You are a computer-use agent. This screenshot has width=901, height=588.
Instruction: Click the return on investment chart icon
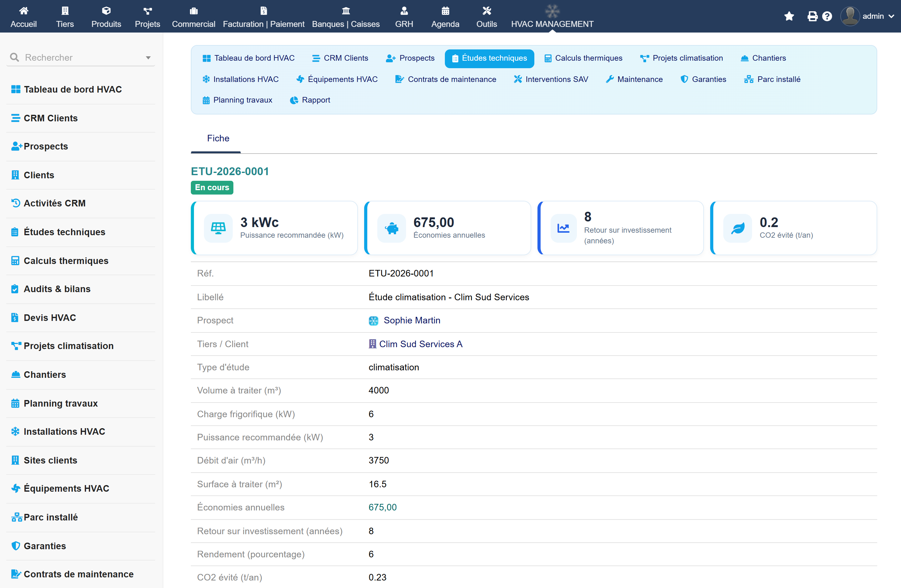(563, 228)
